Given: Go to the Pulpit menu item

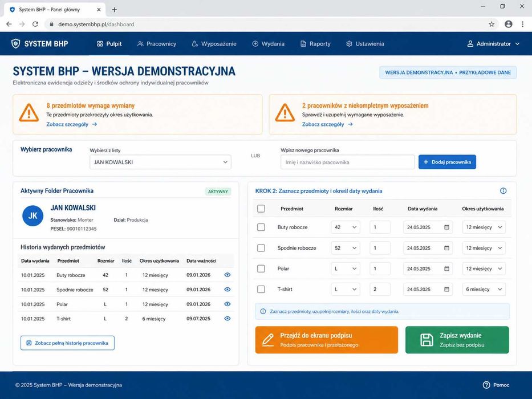Looking at the screenshot, I should pyautogui.click(x=109, y=44).
